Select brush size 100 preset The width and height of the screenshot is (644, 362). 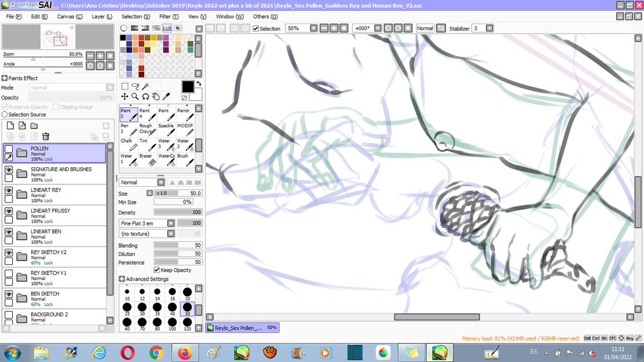point(172,324)
